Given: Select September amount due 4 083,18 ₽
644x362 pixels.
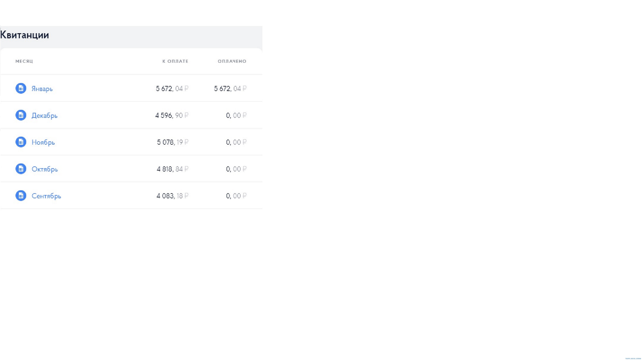Looking at the screenshot, I should pos(173,196).
